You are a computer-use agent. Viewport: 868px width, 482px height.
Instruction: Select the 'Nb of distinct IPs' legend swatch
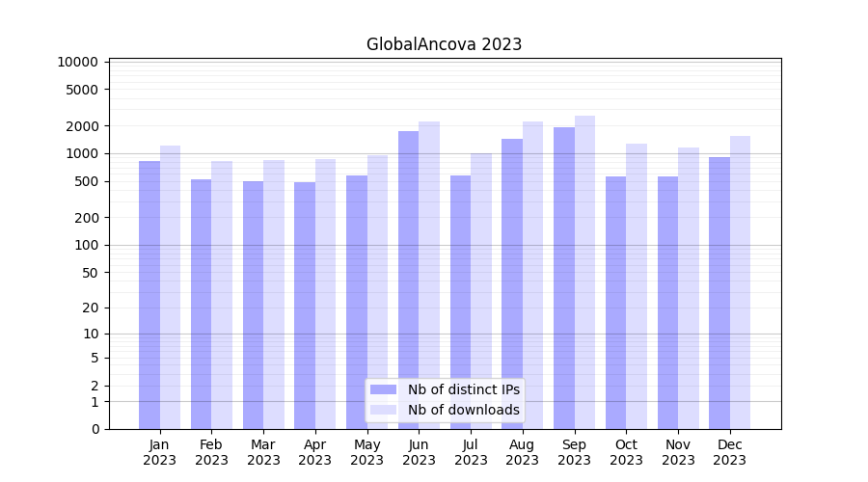(384, 389)
